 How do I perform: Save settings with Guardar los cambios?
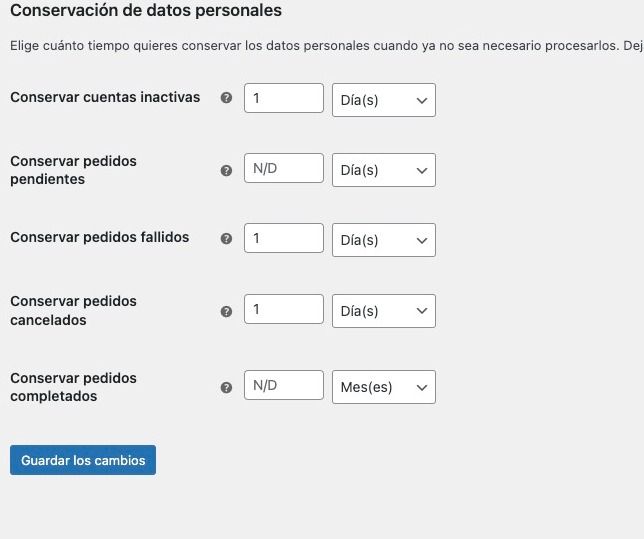pyautogui.click(x=83, y=460)
